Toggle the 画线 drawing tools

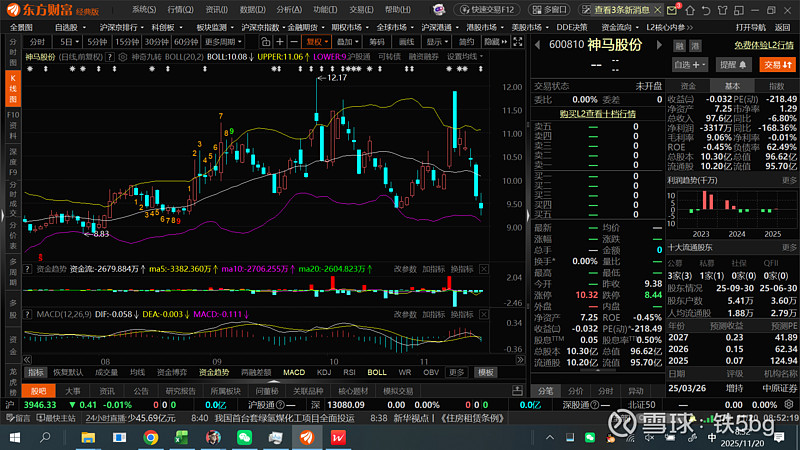[406, 42]
